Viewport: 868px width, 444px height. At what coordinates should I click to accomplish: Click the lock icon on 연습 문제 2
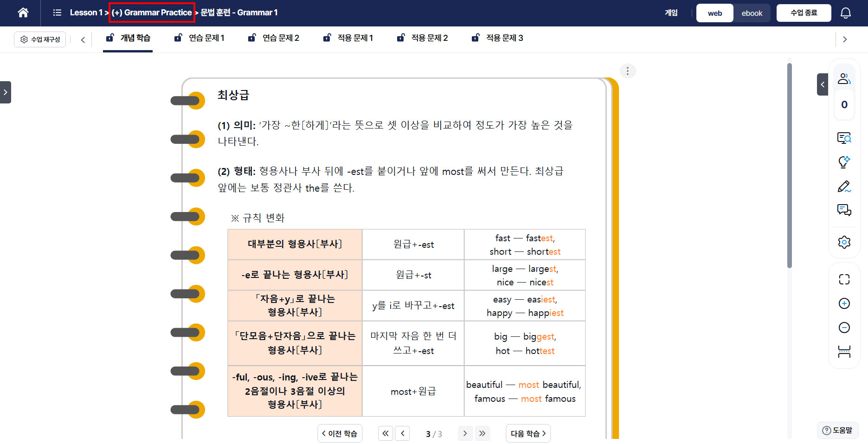(252, 38)
